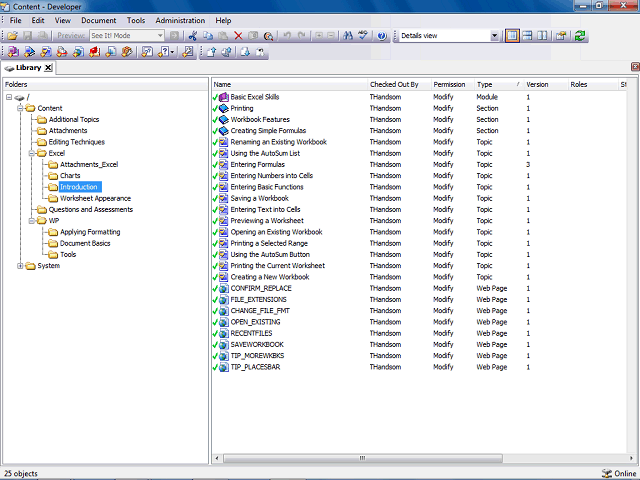This screenshot has width=640, height=480.
Task: Click the new question document icon
Action: pos(147,52)
